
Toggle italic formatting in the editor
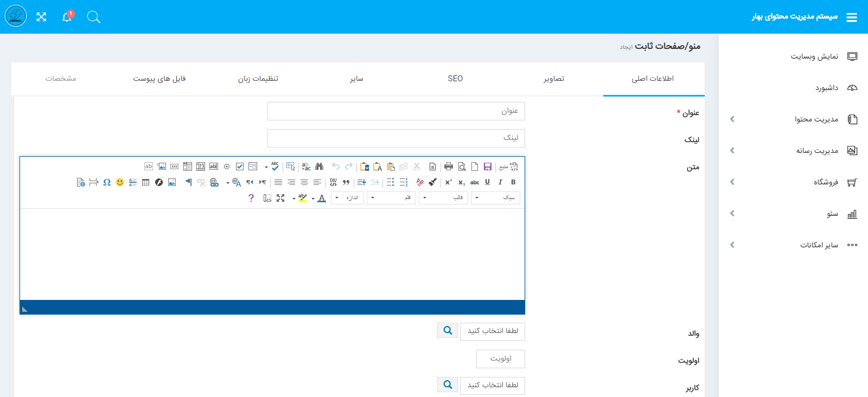[x=500, y=182]
